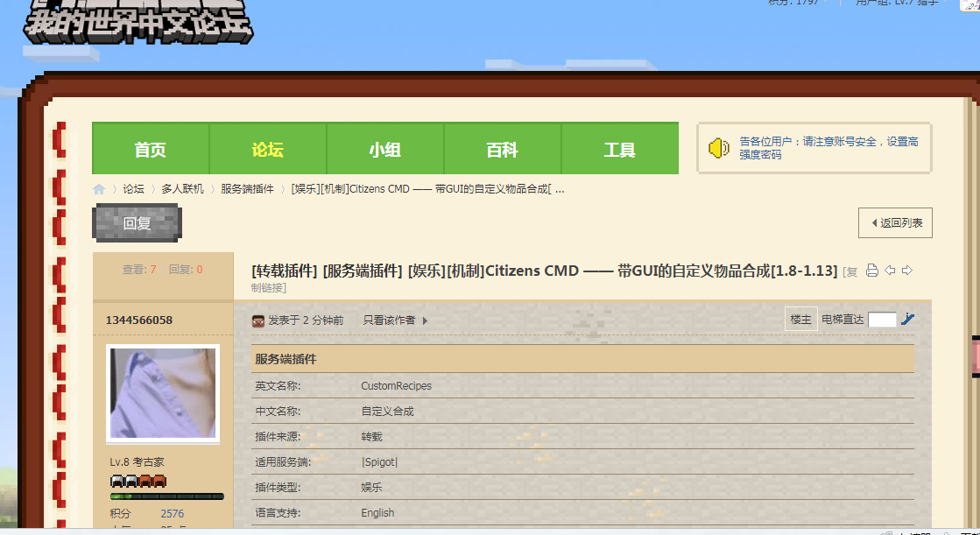
Task: Open user profile 1344566058
Action: click(138, 320)
